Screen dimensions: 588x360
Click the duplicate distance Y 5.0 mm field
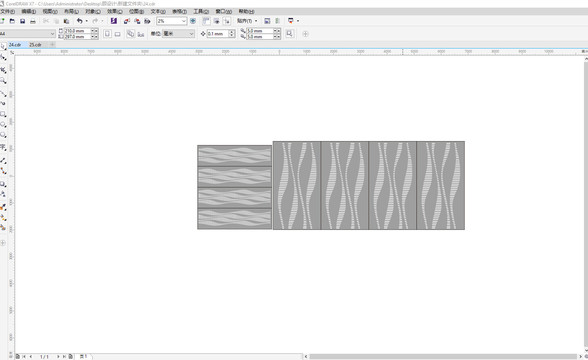click(260, 37)
